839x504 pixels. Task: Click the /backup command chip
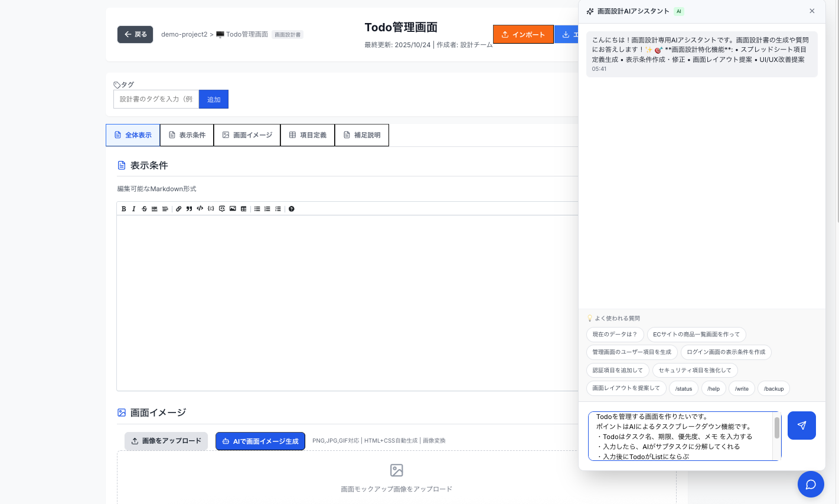[x=773, y=389]
